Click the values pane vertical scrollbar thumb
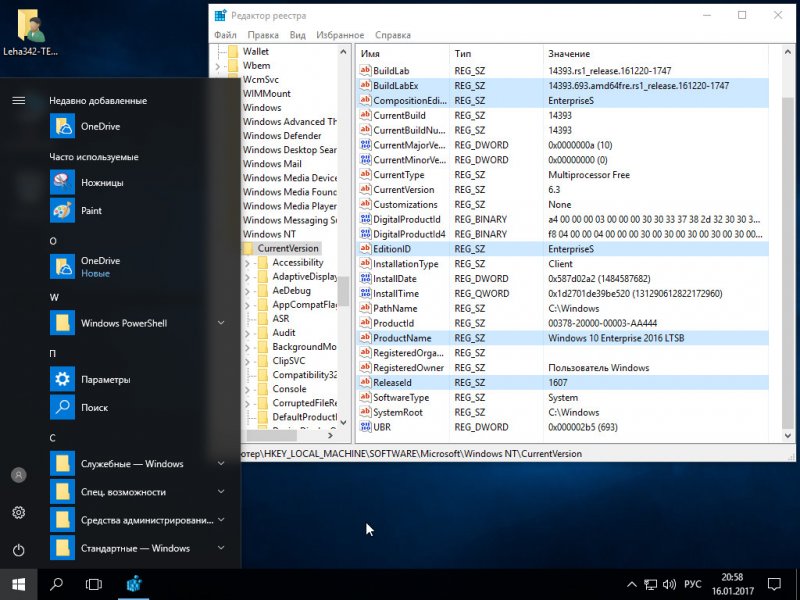Image resolution: width=800 pixels, height=600 pixels. pos(788,263)
